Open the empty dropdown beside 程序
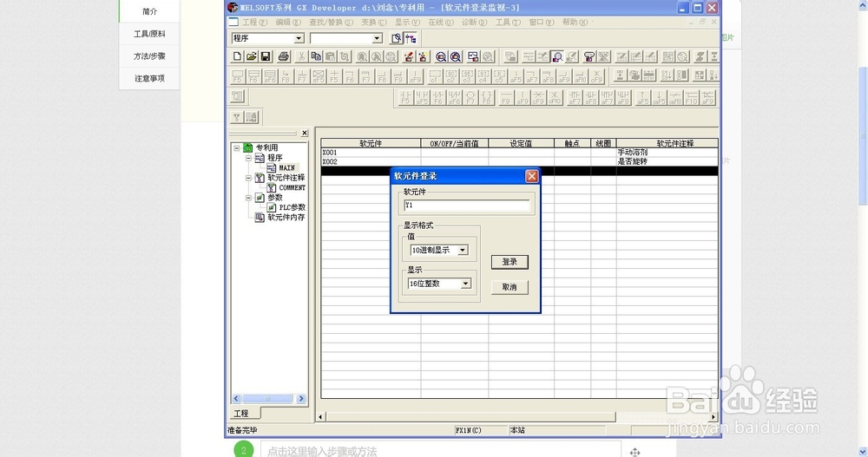The image size is (868, 457). 377,38
